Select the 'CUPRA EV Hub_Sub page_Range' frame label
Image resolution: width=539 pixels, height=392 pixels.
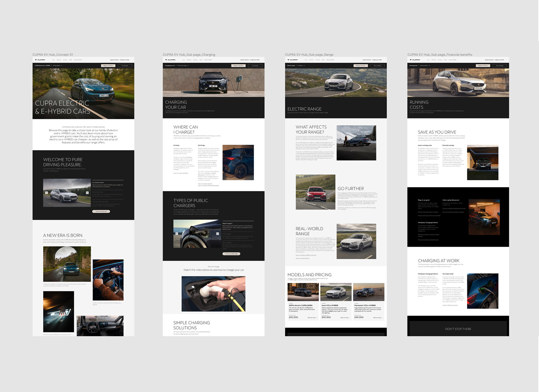point(309,55)
